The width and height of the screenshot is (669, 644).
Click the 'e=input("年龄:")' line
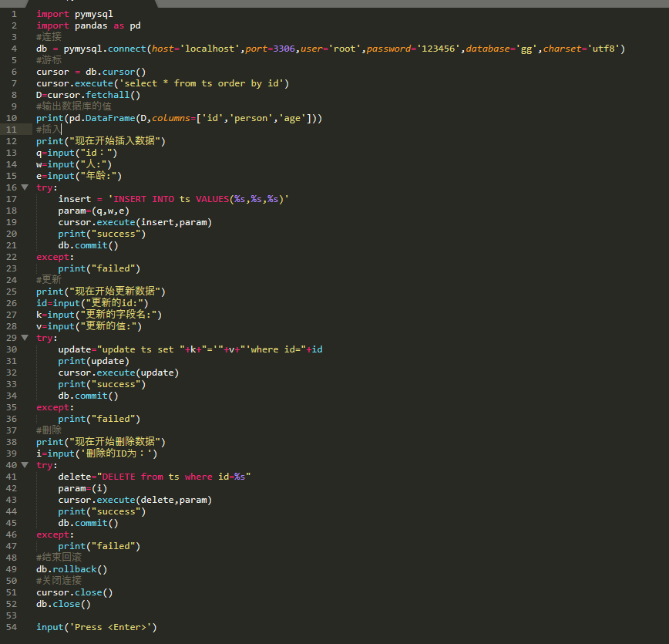79,176
